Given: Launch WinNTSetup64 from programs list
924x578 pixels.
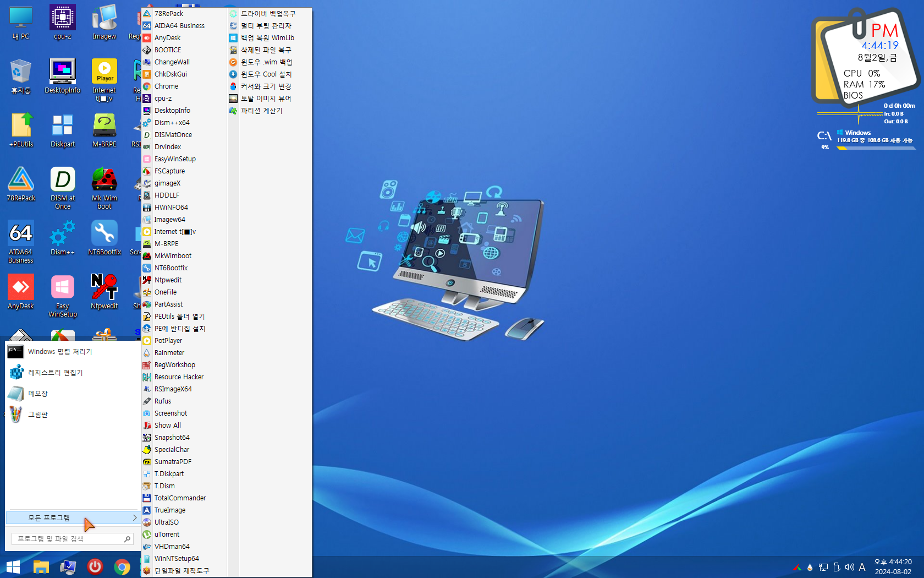Looking at the screenshot, I should click(184, 559).
